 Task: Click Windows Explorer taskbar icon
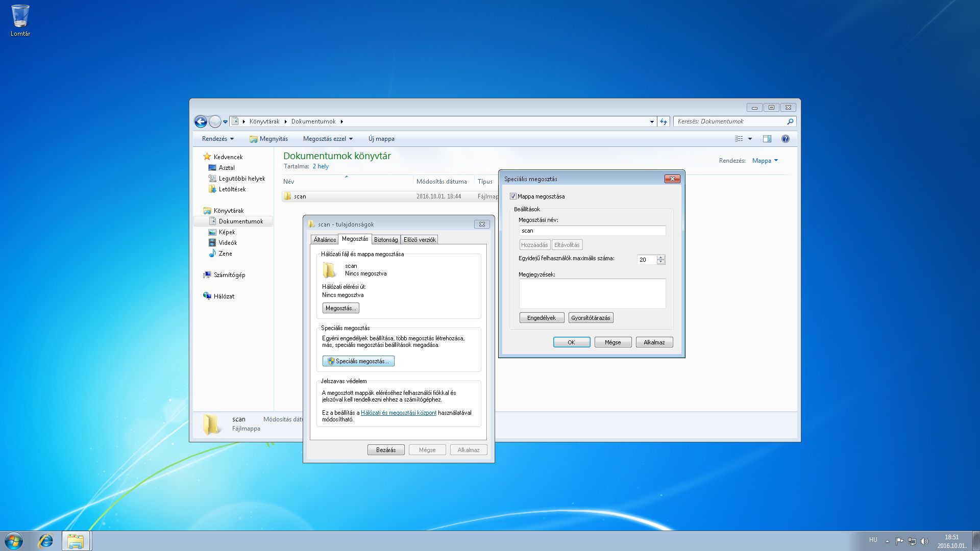tap(76, 541)
